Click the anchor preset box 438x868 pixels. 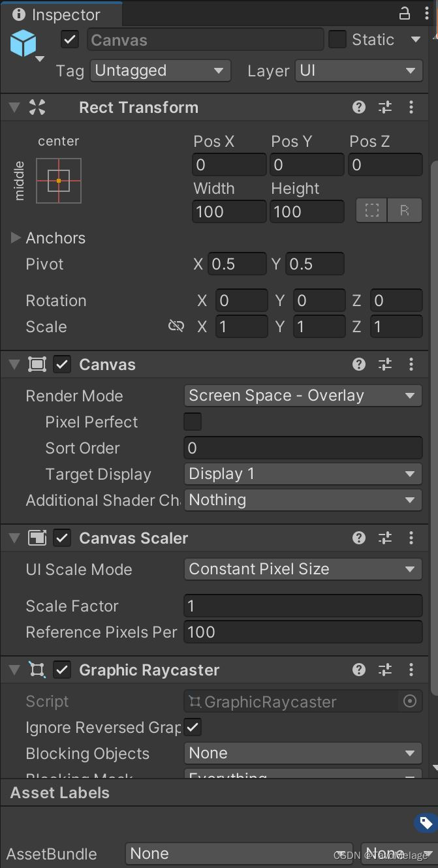point(59,180)
